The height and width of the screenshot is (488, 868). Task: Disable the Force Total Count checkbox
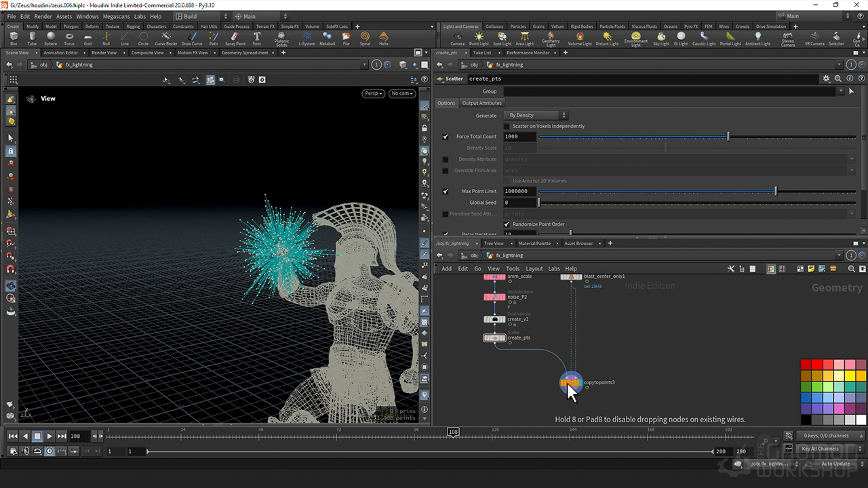446,137
